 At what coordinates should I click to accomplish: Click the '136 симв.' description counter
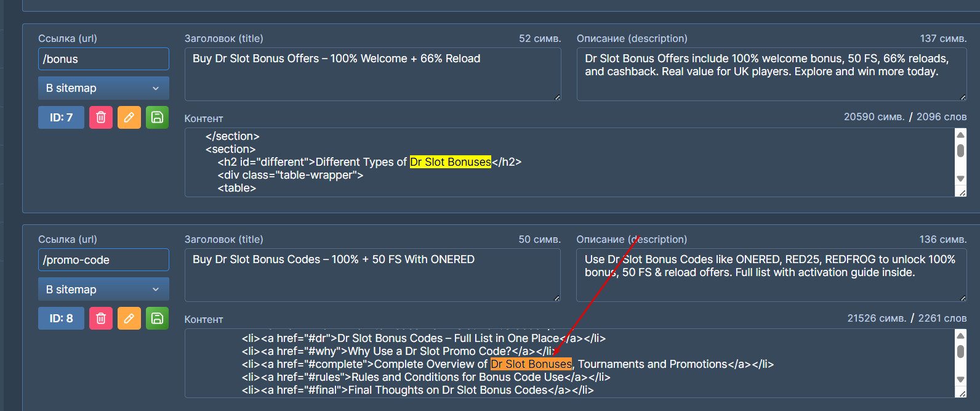tap(943, 239)
